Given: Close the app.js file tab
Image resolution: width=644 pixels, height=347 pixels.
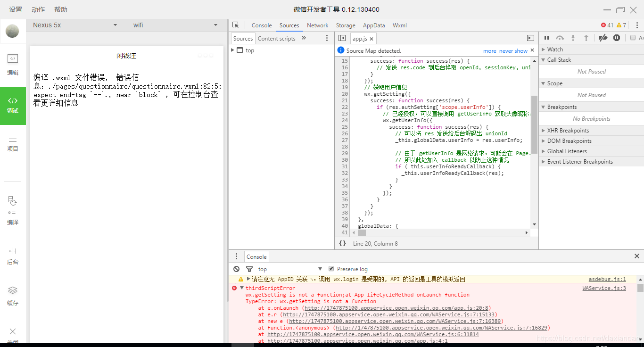Looking at the screenshot, I should click(x=372, y=39).
